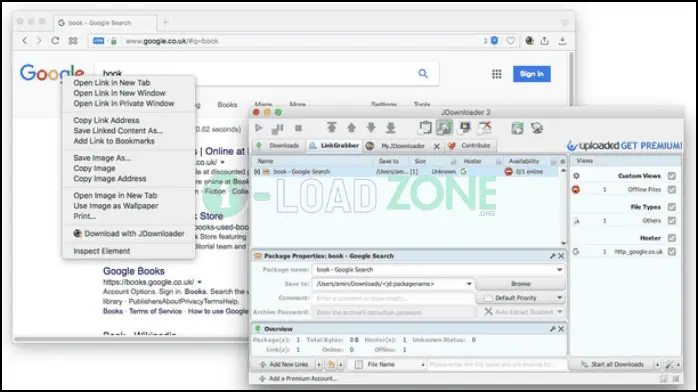Expand the Google Books result URL arrow

click(x=199, y=282)
